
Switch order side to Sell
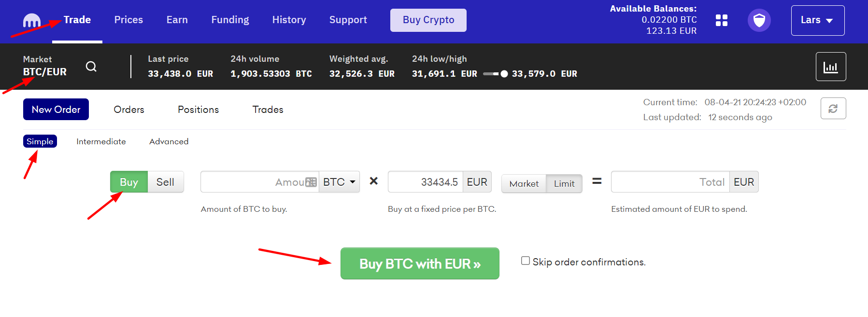[165, 182]
